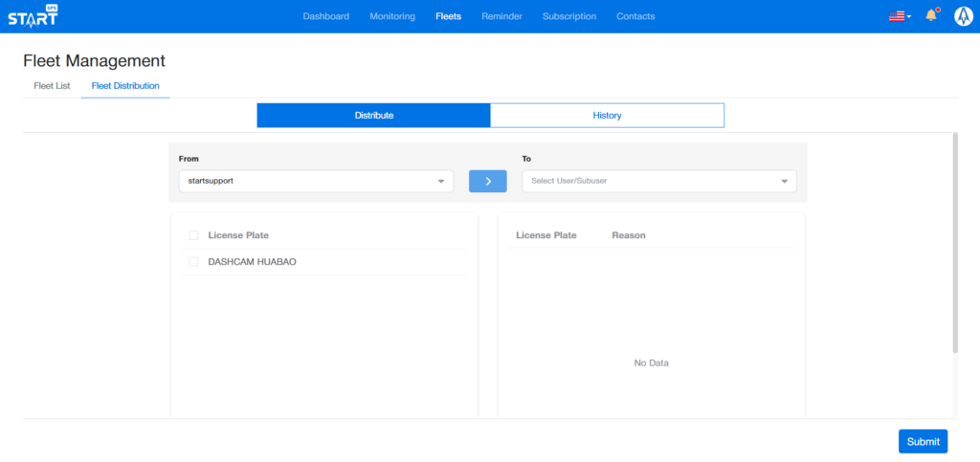The image size is (980, 462).
Task: Select the Distribute tab
Action: (373, 116)
